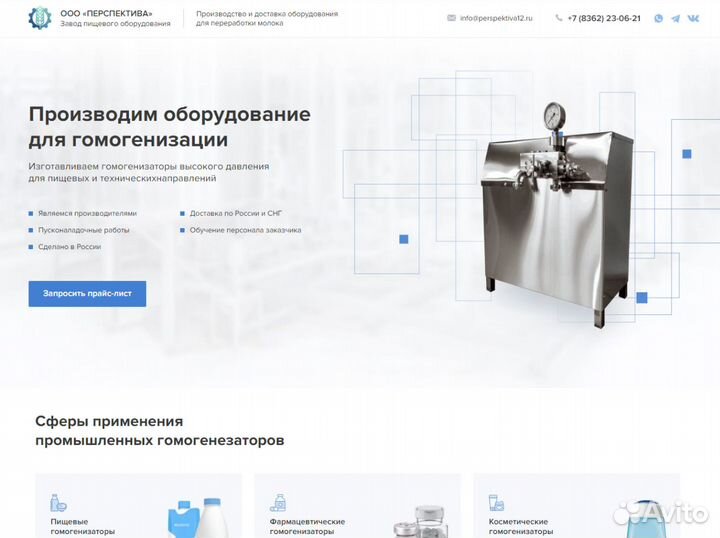Click the text Являемся производителями
The width and height of the screenshot is (720, 538).
click(x=87, y=213)
